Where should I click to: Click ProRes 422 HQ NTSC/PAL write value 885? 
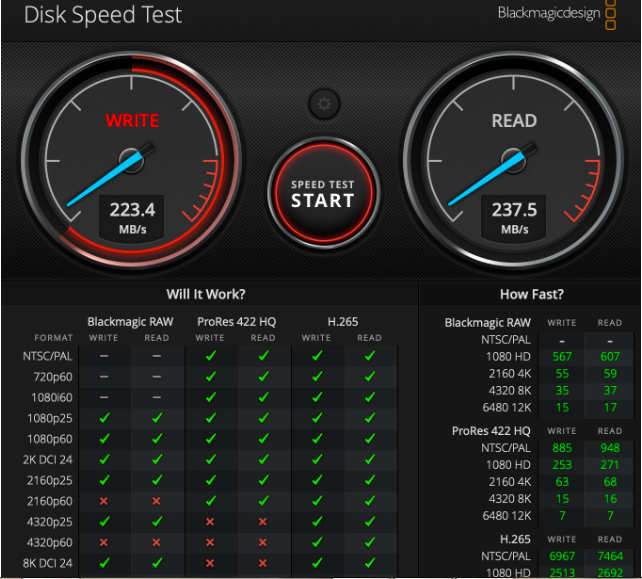pyautogui.click(x=562, y=448)
